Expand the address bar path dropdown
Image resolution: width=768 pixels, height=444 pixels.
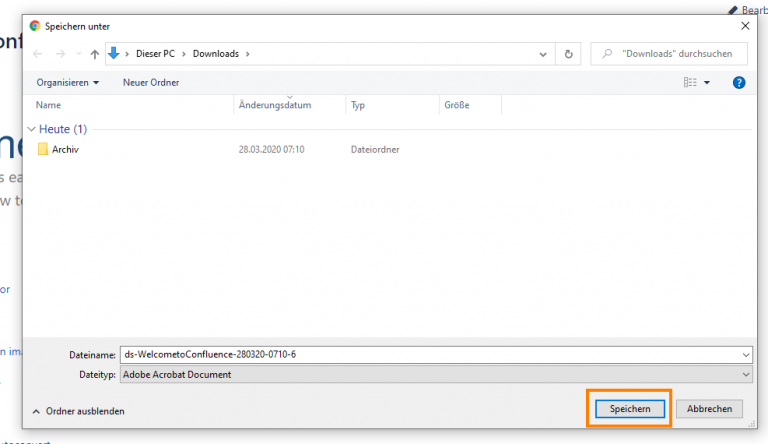coord(543,54)
